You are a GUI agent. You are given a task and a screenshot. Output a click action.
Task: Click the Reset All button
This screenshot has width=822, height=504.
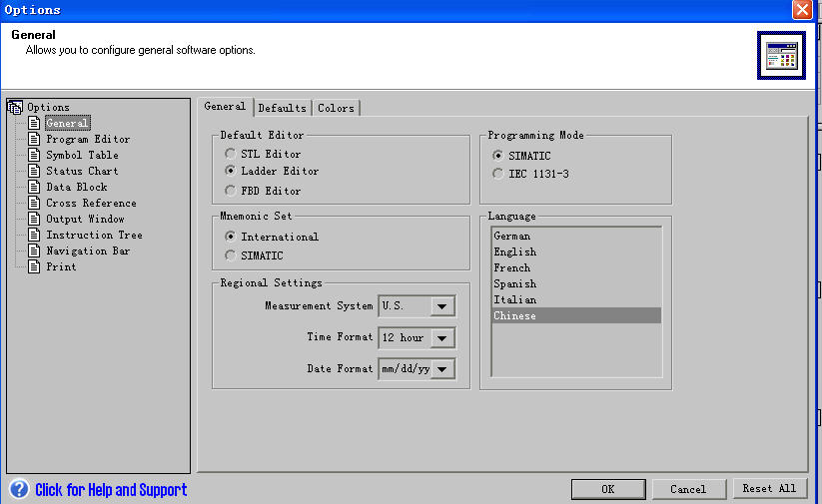click(768, 489)
